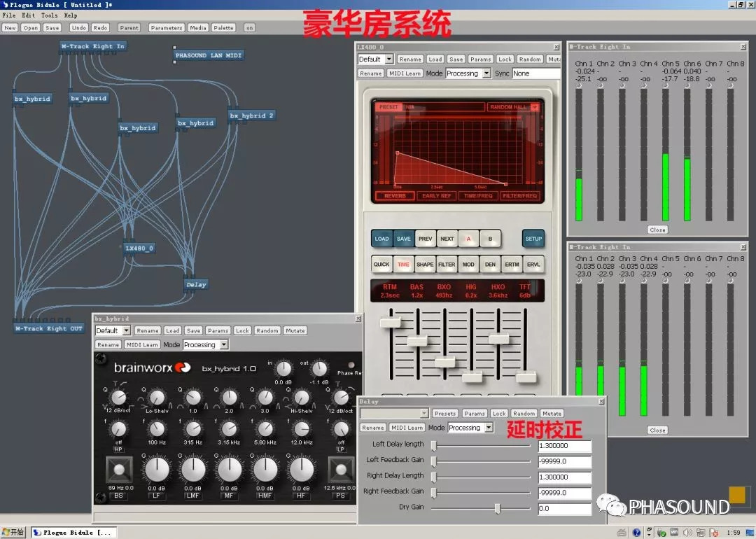
Task: Open the SETUP panel on LX480
Action: click(533, 239)
